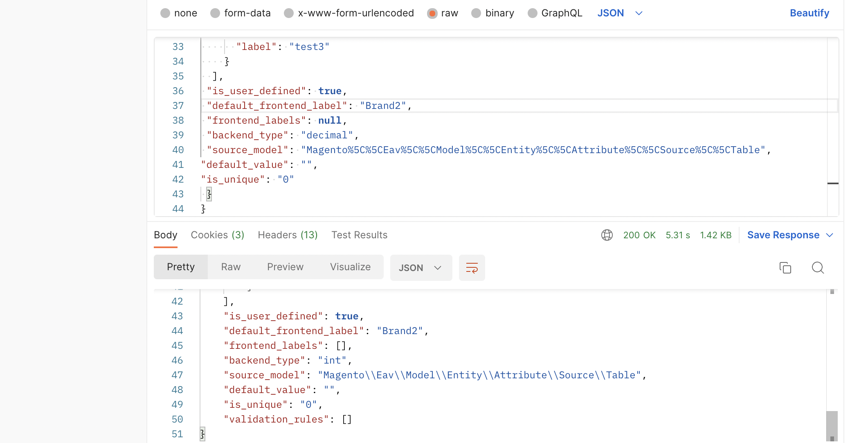868x443 pixels.
Task: Choose GraphQL body type radio
Action: 532,13
